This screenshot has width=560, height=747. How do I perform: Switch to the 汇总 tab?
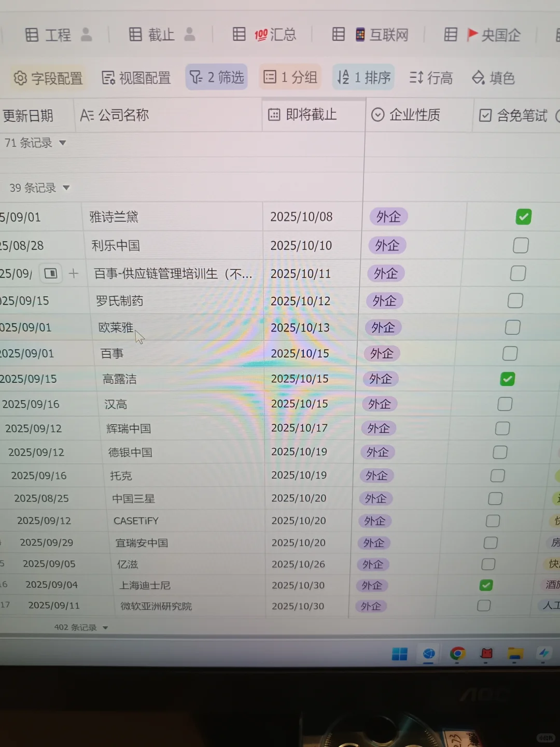point(265,35)
